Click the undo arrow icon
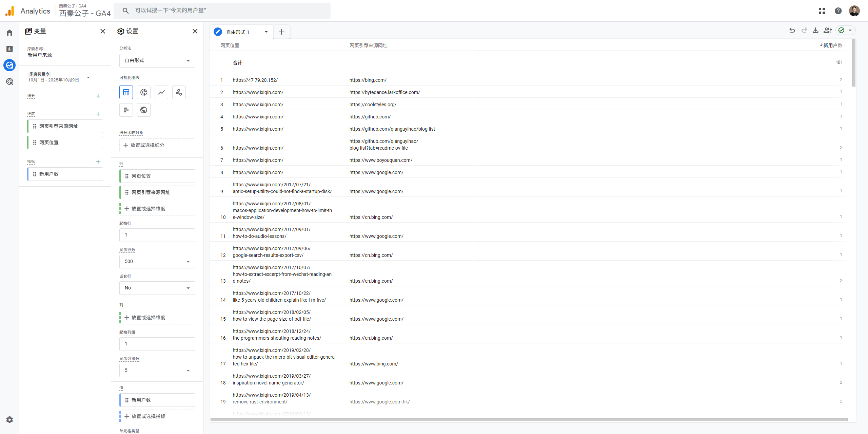Viewport: 868px width, 434px height. [792, 31]
